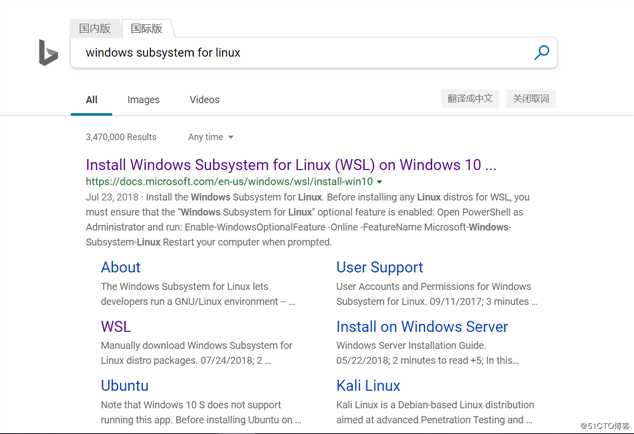Select the All results tab
The width and height of the screenshot is (634, 434).
click(x=91, y=100)
